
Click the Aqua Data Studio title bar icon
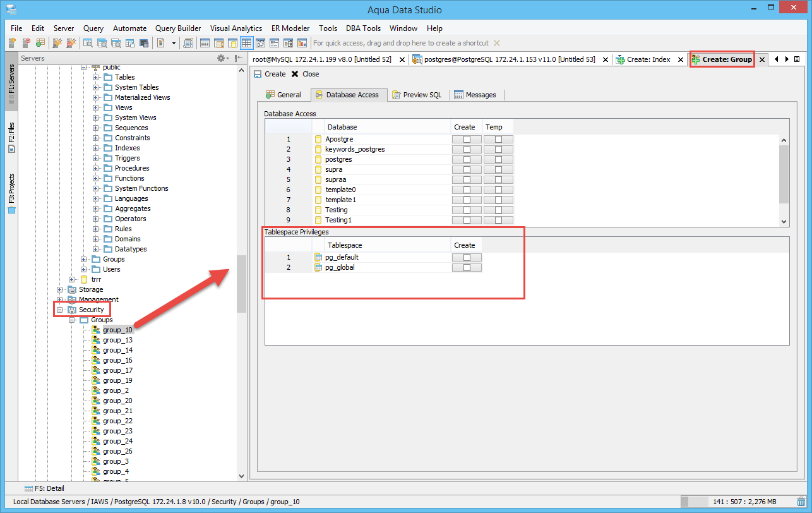pyautogui.click(x=11, y=9)
